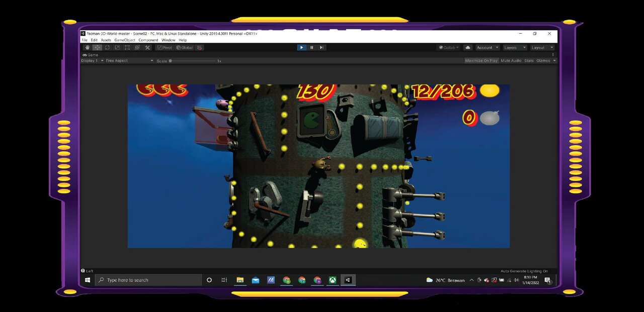Open the Collab dropdown

[449, 48]
